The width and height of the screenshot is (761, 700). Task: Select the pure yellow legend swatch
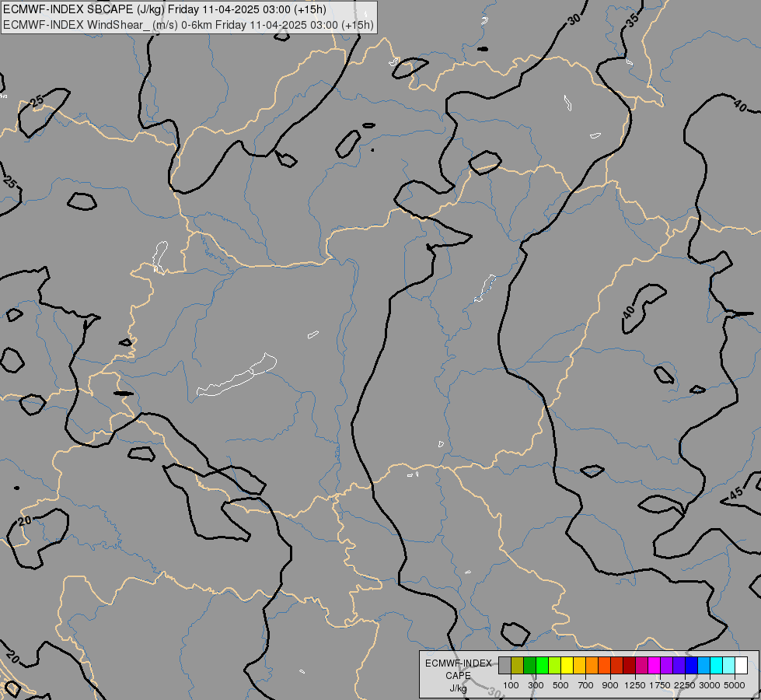point(567,665)
